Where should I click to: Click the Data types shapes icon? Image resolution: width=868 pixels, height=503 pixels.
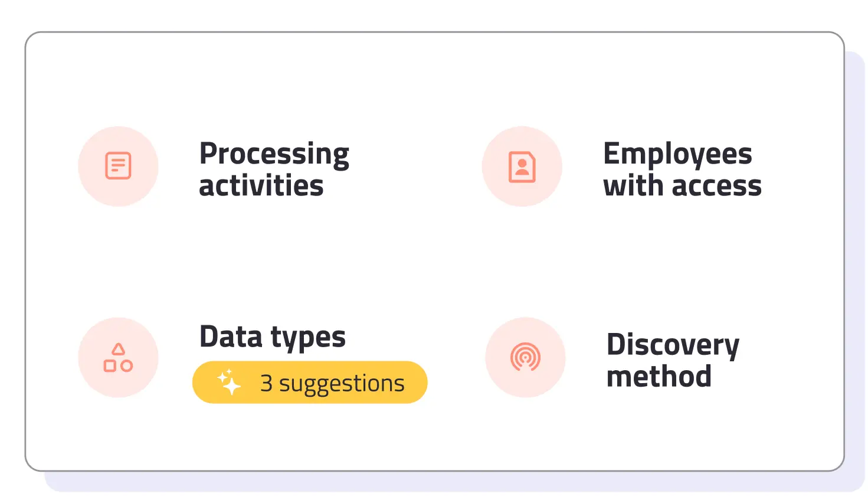coord(118,358)
